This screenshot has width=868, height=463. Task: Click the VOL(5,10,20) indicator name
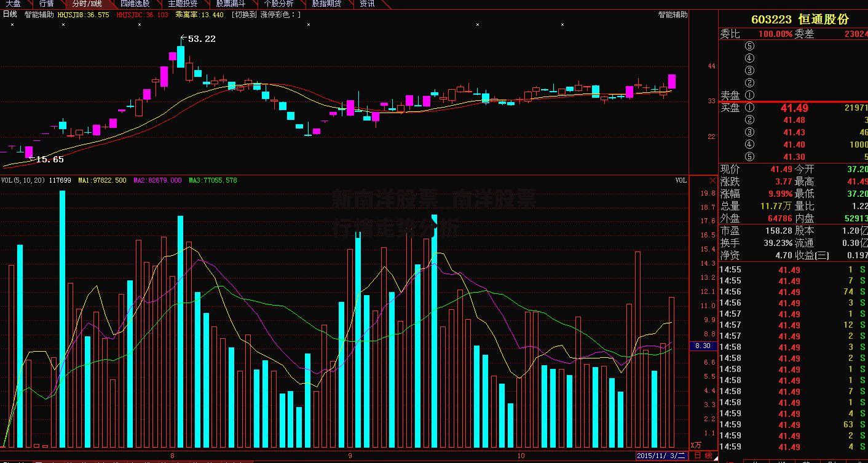click(x=23, y=180)
